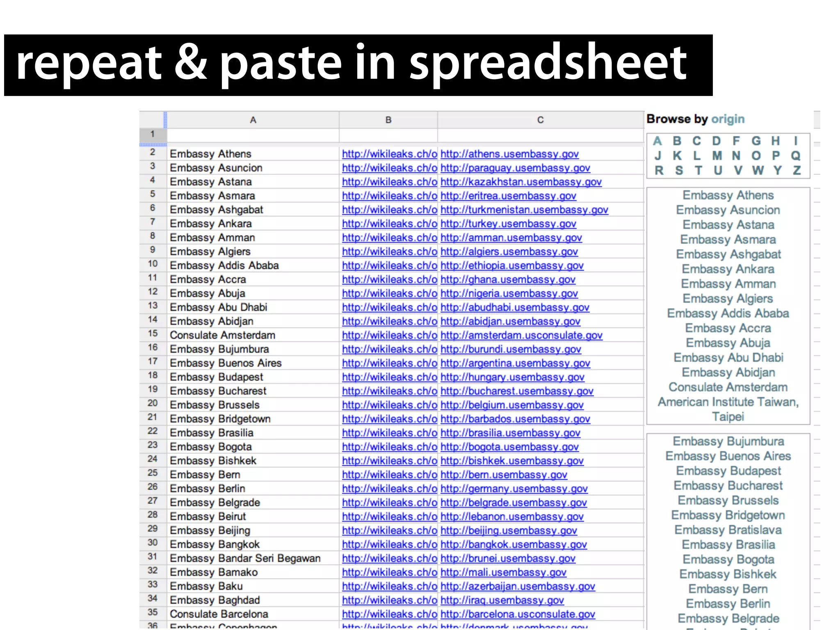
Task: Click cell Embassy Buenos Aires in spreadsheet
Action: (x=253, y=363)
